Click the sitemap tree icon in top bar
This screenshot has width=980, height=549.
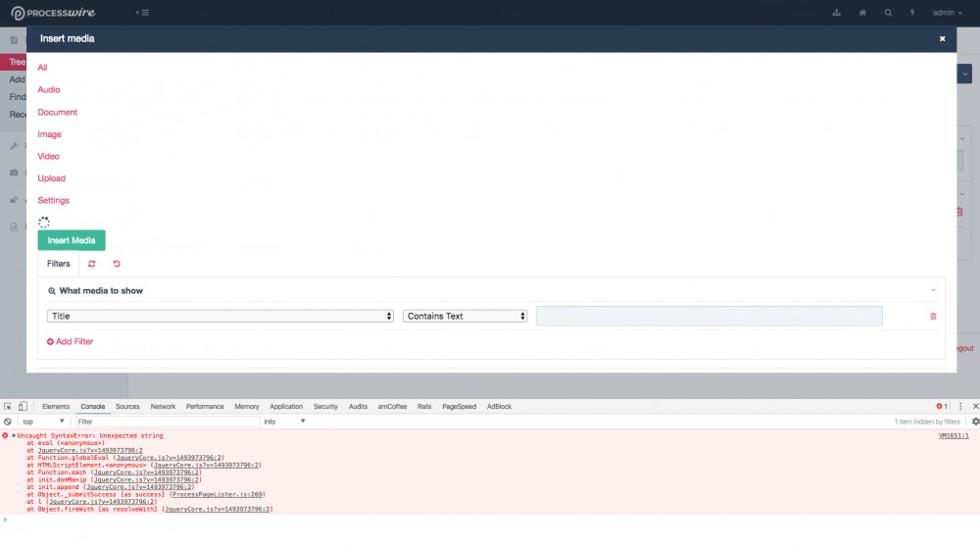pyautogui.click(x=836, y=13)
